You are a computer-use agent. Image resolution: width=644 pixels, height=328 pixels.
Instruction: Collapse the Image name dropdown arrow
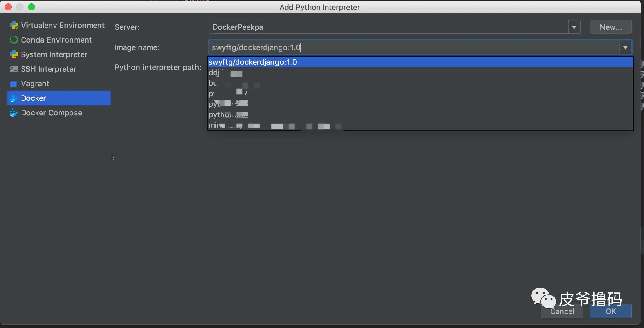pyautogui.click(x=625, y=47)
